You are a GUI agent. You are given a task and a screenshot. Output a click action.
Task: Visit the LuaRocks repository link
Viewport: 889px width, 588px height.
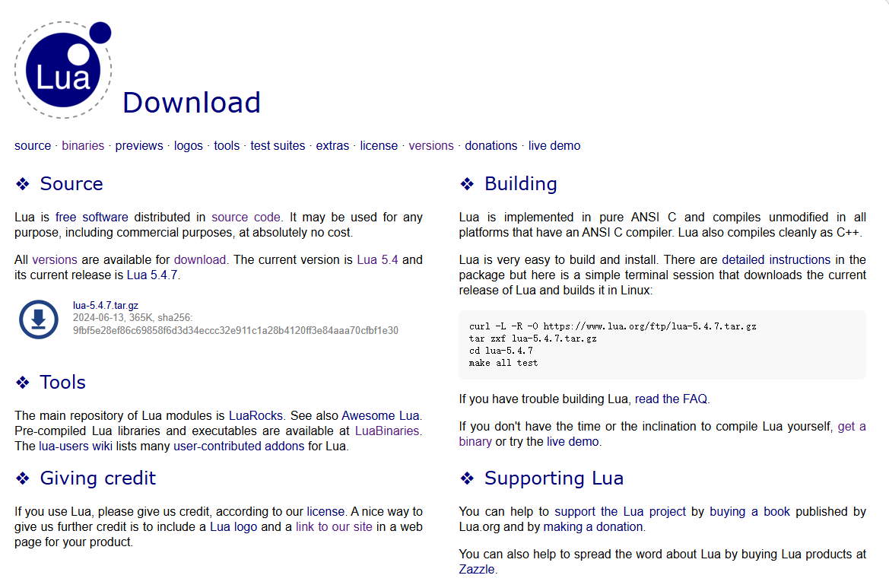256,415
